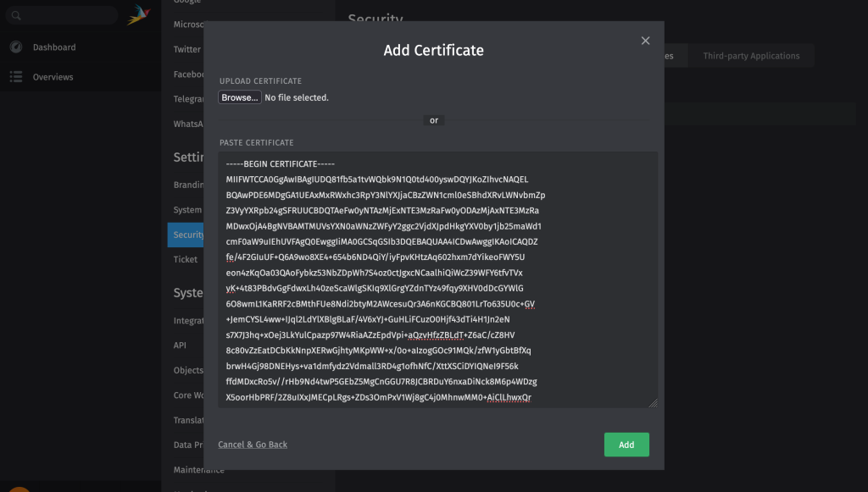Click the search magnifier icon

coord(17,15)
